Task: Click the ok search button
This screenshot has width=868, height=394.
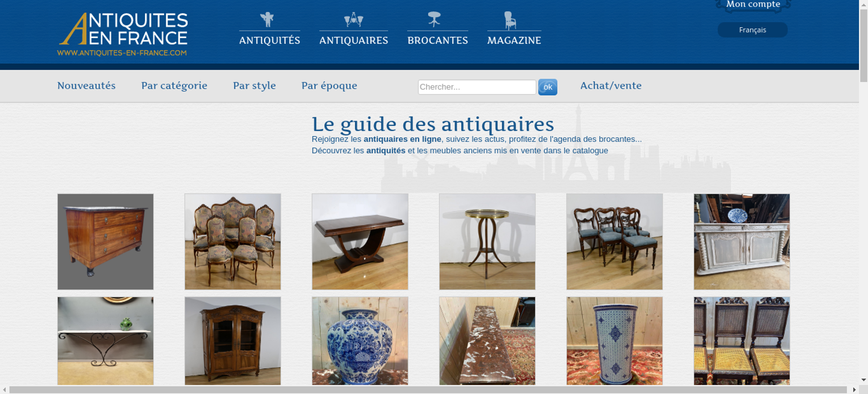Action: 548,87
